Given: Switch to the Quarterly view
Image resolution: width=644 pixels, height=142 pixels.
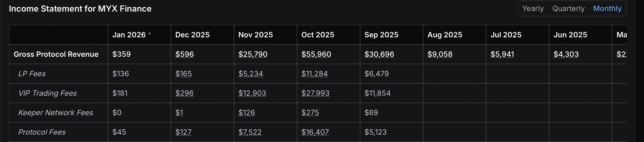Looking at the screenshot, I should click(568, 9).
